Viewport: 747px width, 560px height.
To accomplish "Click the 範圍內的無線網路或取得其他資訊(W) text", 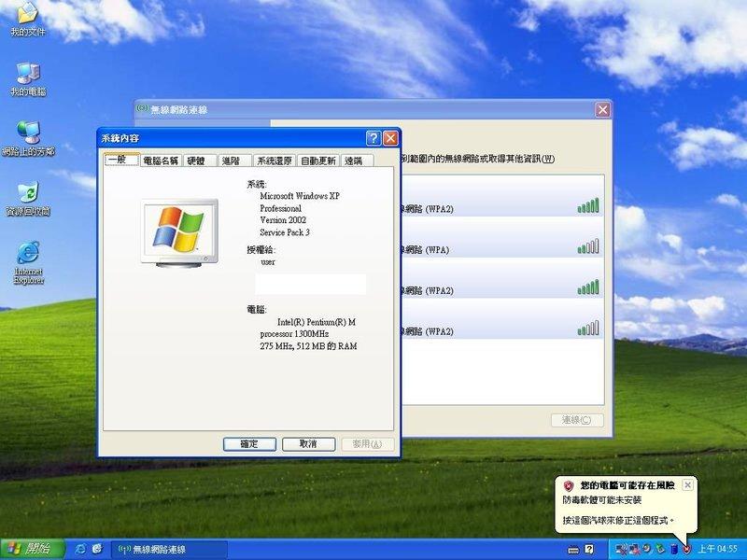I will (x=478, y=159).
